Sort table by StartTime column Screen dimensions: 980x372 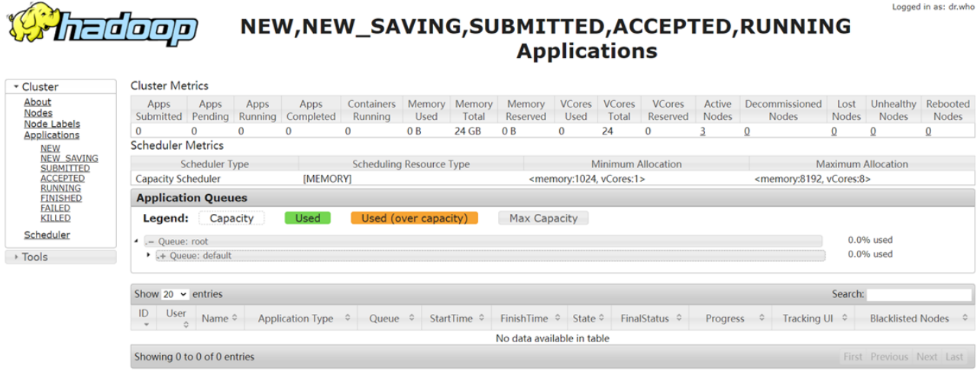point(456,319)
